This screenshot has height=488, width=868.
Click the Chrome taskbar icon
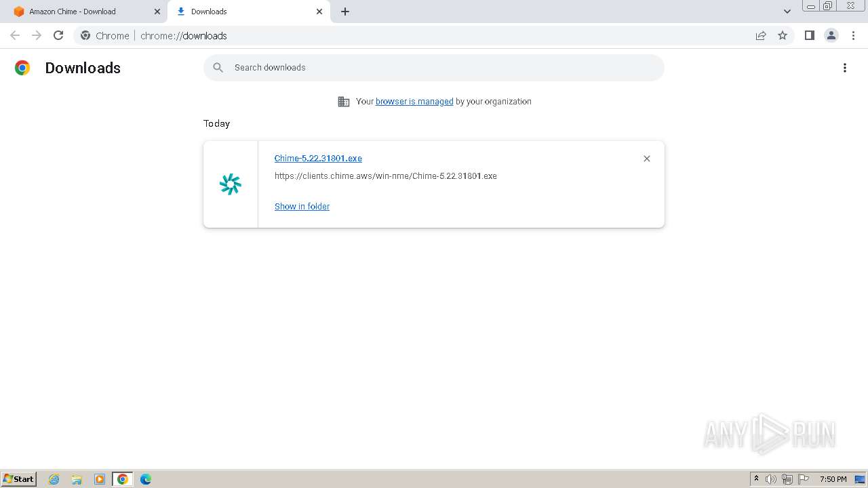click(x=123, y=479)
